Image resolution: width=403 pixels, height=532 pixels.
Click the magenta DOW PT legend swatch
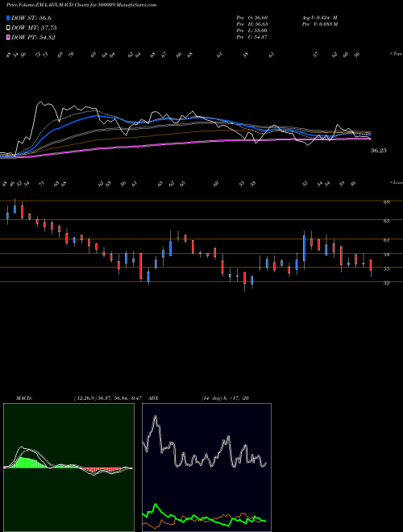(x=9, y=38)
